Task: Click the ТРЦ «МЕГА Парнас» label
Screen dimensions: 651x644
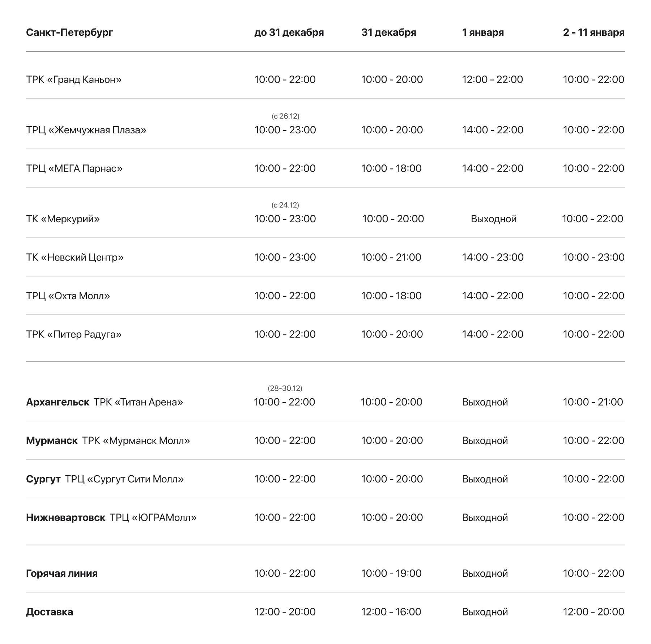Action: pos(74,168)
